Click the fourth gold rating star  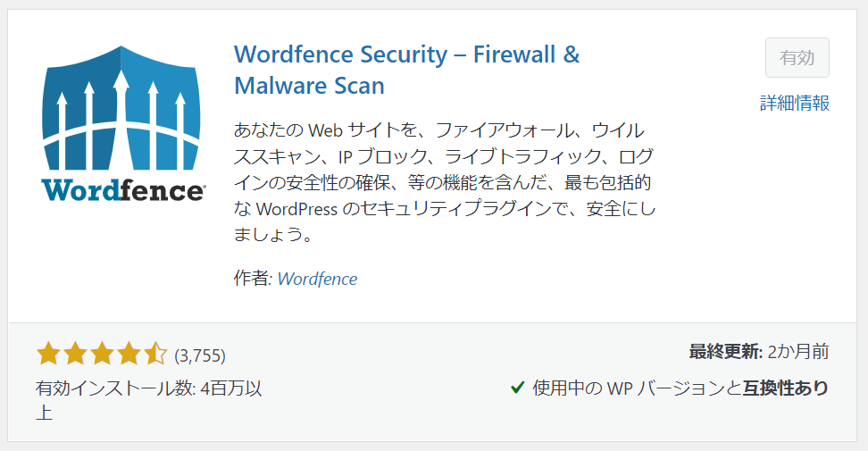[129, 355]
